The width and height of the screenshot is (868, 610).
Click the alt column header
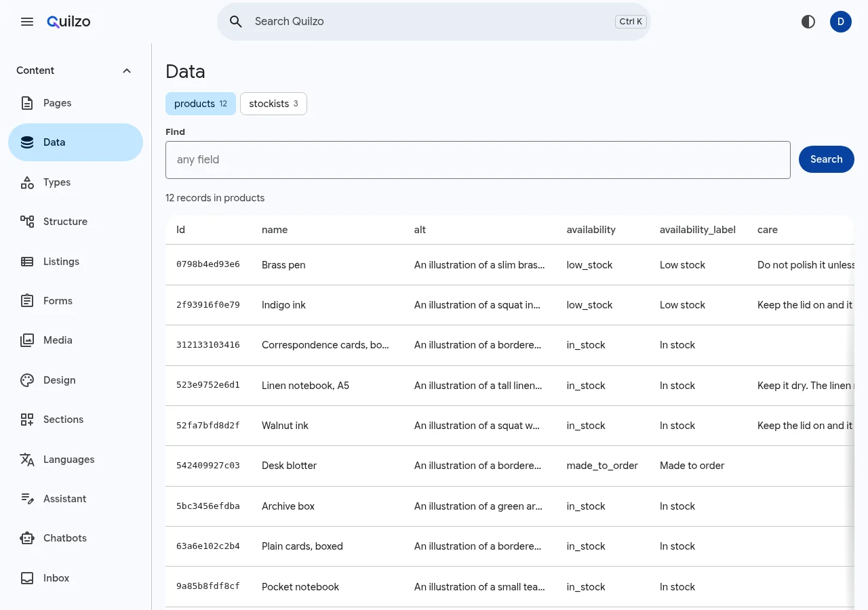click(x=420, y=230)
